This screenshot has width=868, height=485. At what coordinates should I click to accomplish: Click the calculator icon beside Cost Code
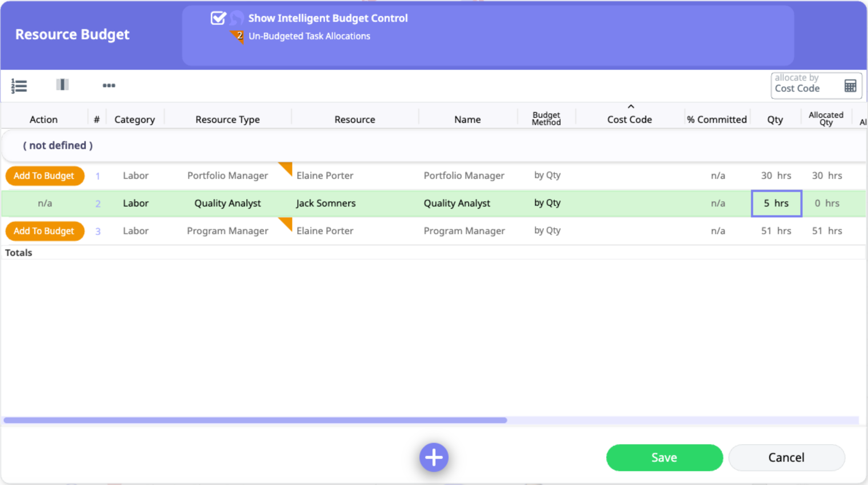(x=850, y=86)
